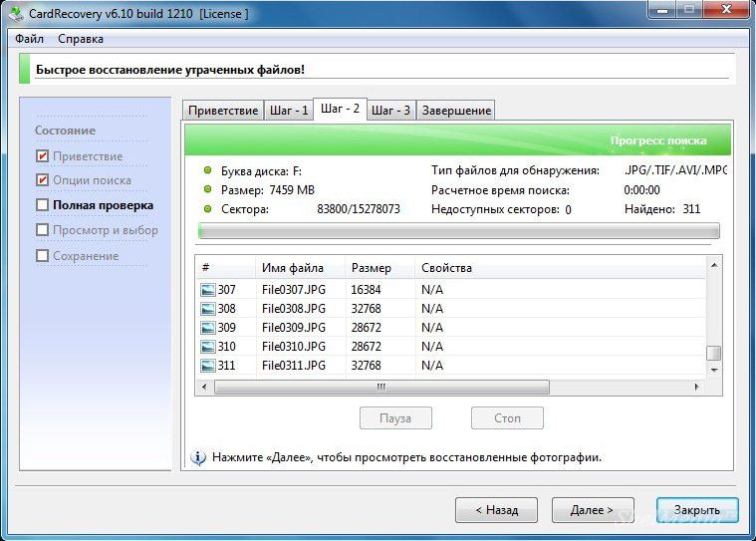Screen dimensions: 756x541
Task: Click the N/A property in row 311
Action: coord(432,366)
